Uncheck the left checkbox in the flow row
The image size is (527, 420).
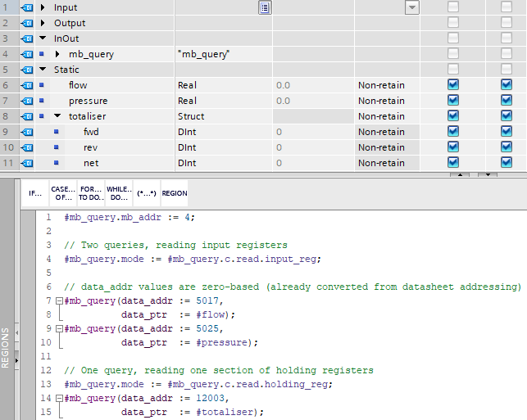453,84
